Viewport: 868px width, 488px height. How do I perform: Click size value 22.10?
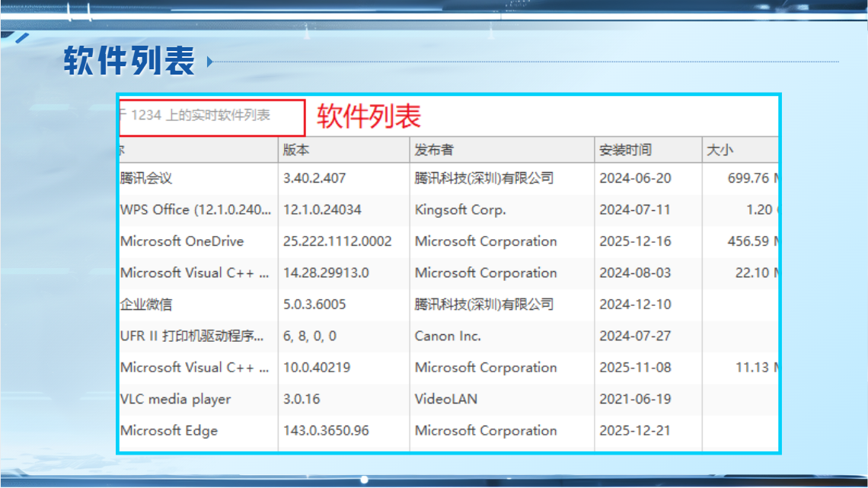point(752,273)
